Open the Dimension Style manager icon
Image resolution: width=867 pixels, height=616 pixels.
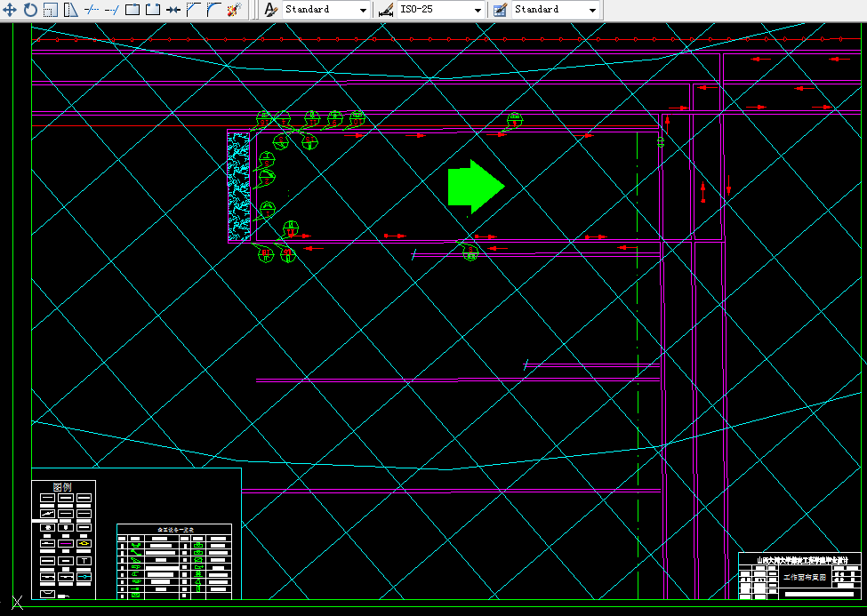(x=385, y=10)
